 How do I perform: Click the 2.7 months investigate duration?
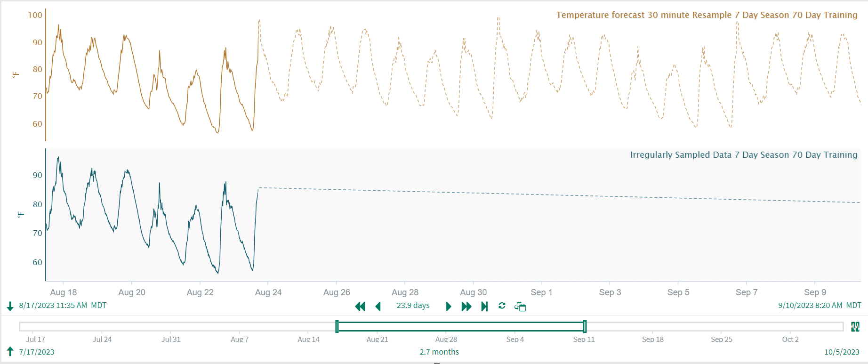439,352
